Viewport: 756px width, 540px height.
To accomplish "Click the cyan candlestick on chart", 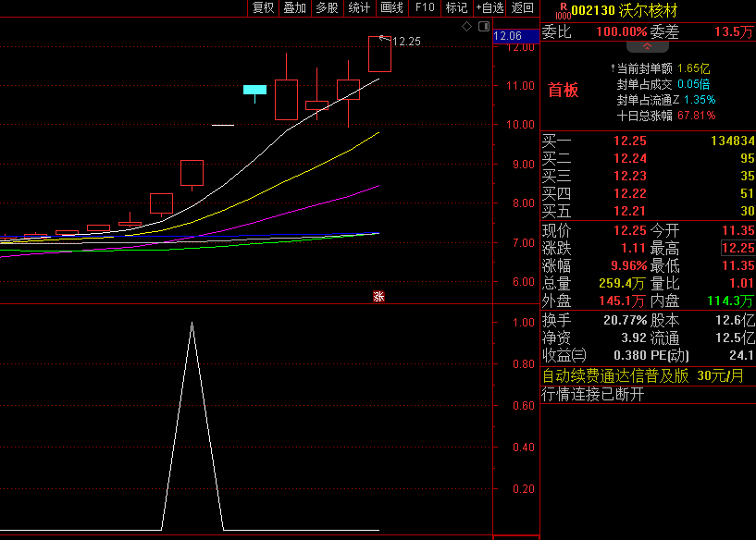I will coord(255,92).
